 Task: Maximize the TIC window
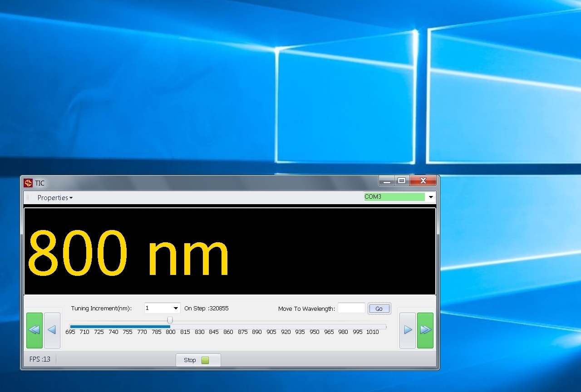(401, 181)
